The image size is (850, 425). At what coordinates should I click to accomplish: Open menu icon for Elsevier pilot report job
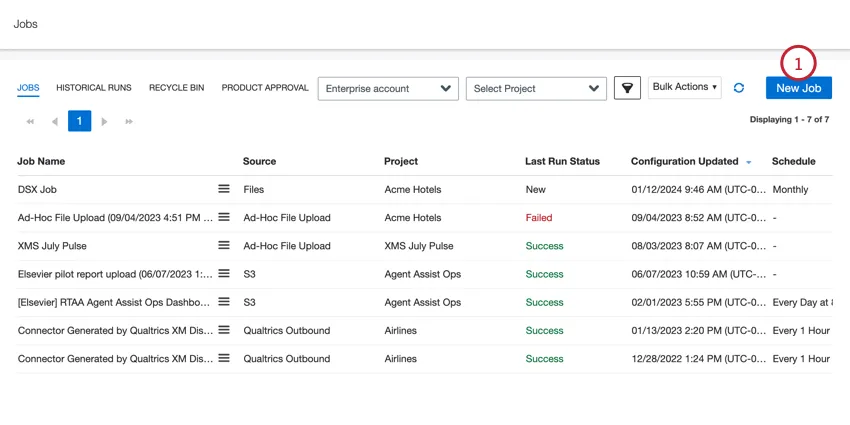(224, 273)
